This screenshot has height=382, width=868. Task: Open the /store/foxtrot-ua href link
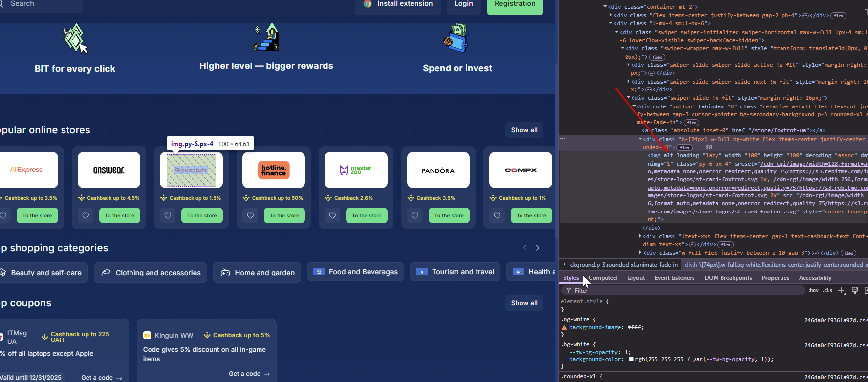[779, 130]
